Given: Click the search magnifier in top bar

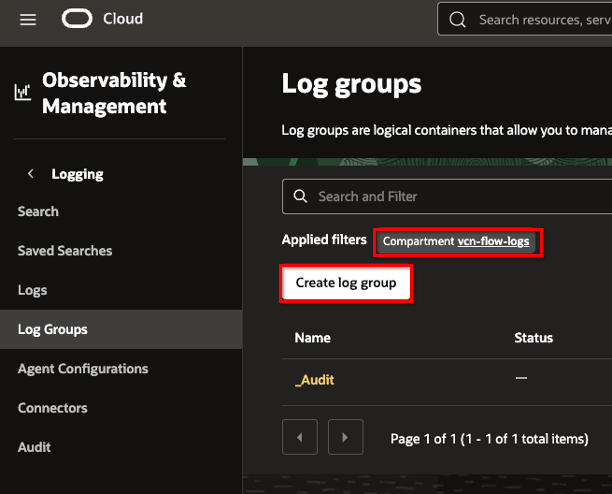Looking at the screenshot, I should pos(457,19).
